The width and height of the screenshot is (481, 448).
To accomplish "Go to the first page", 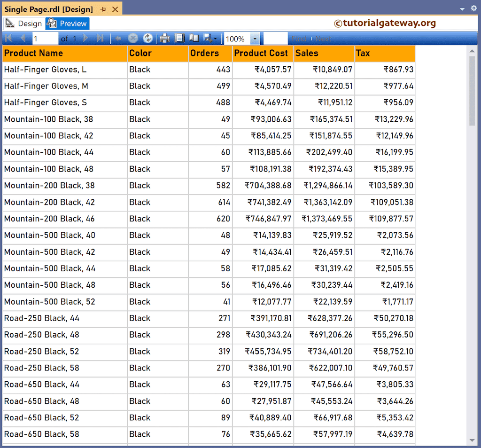I will coord(8,38).
